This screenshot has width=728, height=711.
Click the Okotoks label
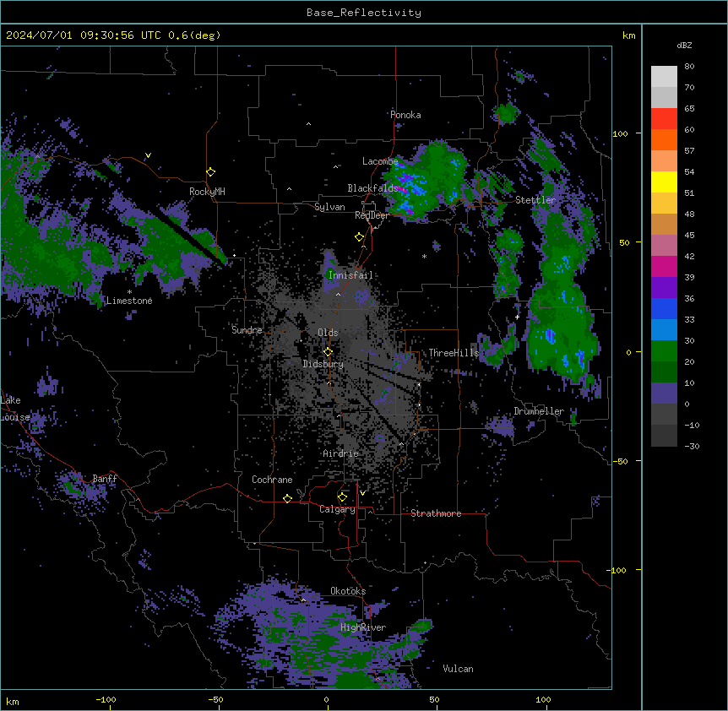click(x=348, y=591)
